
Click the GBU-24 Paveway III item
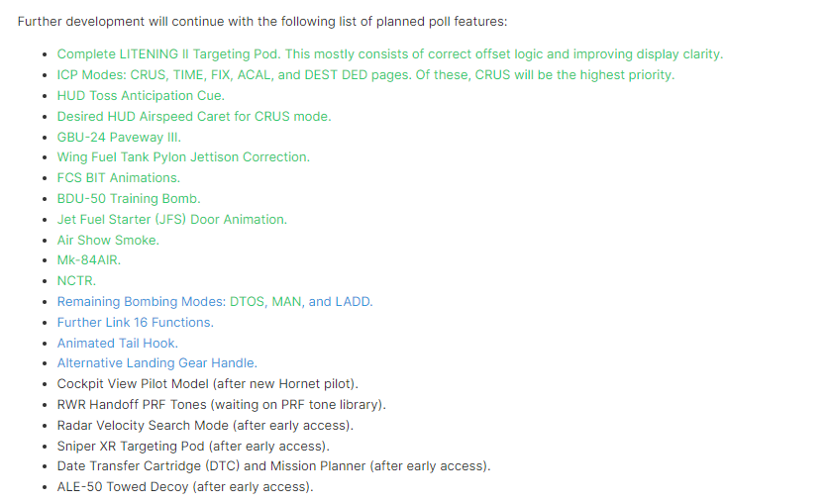pyautogui.click(x=119, y=138)
